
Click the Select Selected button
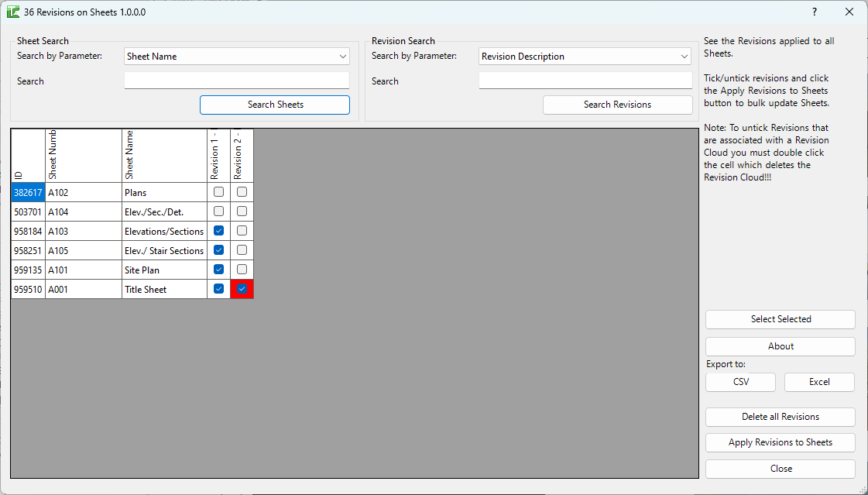(780, 319)
